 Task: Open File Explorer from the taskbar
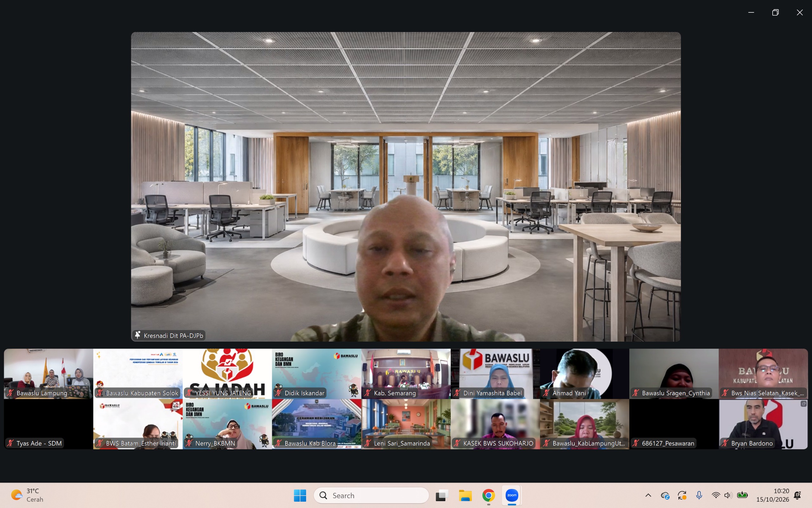[465, 495]
